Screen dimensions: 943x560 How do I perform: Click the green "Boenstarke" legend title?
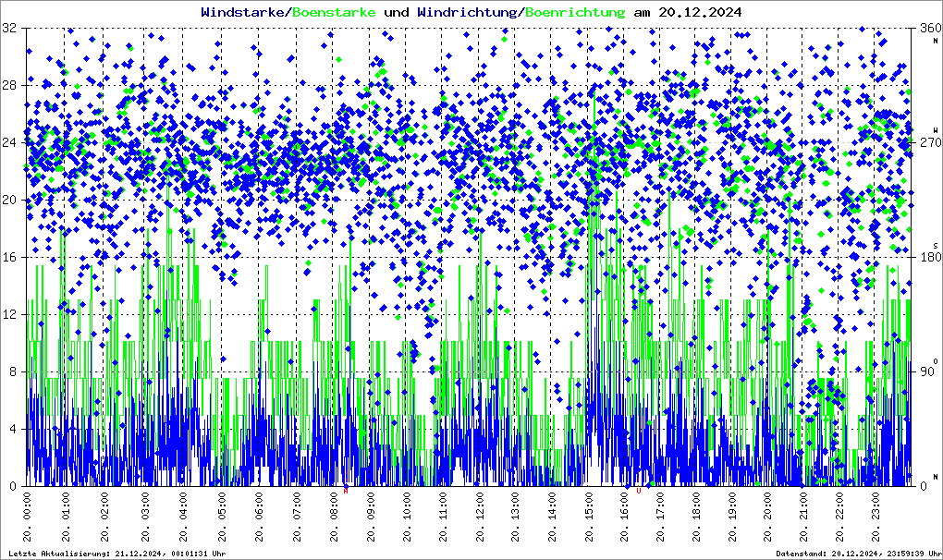coord(334,12)
